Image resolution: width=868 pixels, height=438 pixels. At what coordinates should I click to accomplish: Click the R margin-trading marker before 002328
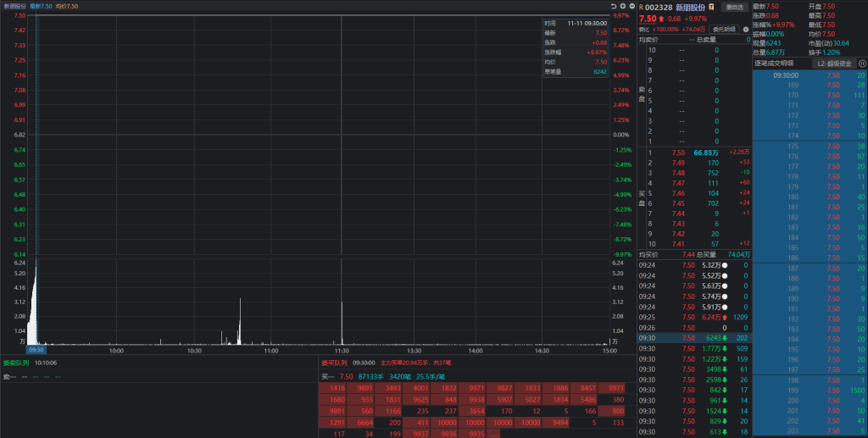(x=641, y=7)
